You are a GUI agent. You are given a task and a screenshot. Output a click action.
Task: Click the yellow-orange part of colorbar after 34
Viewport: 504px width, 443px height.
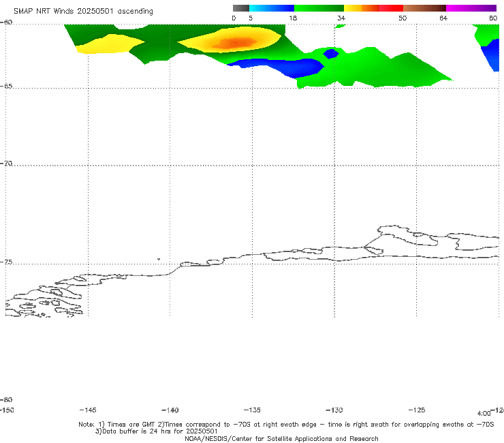(361, 8)
